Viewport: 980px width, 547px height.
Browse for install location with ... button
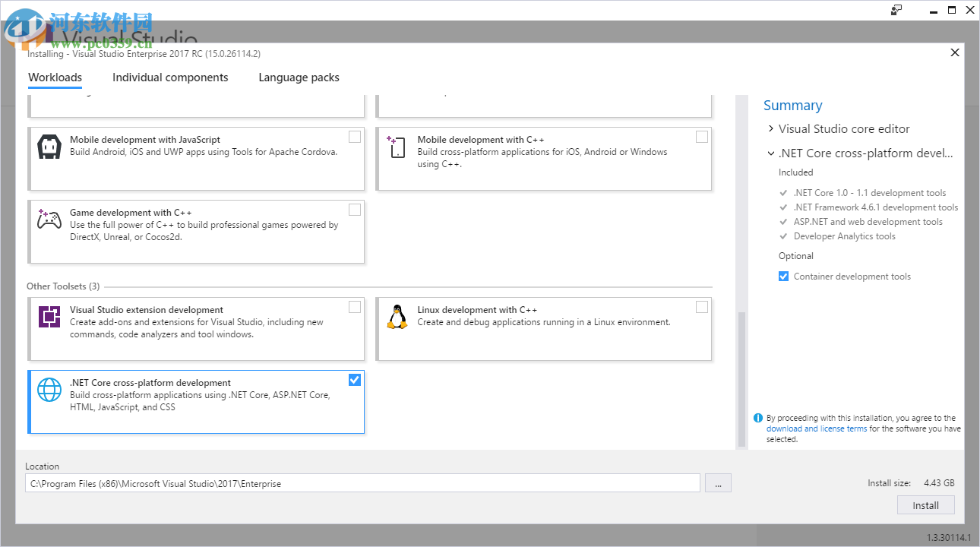(x=718, y=483)
